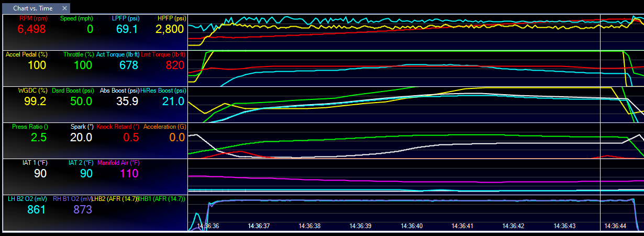Select the IAT 2 (°F) label
Viewport: 644px width, 236px height.
[81, 163]
